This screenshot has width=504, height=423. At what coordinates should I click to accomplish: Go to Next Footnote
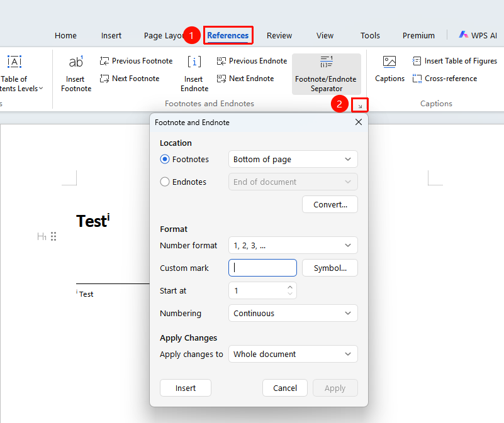[x=130, y=79]
